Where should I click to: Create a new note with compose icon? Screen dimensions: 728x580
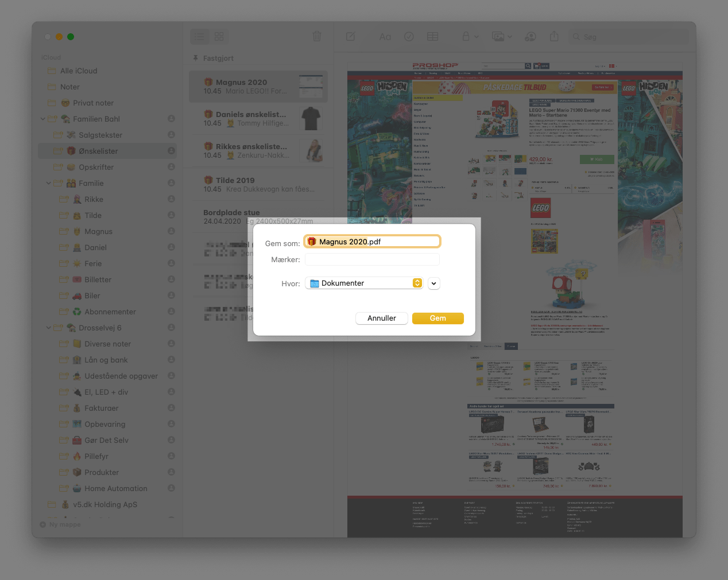(351, 37)
